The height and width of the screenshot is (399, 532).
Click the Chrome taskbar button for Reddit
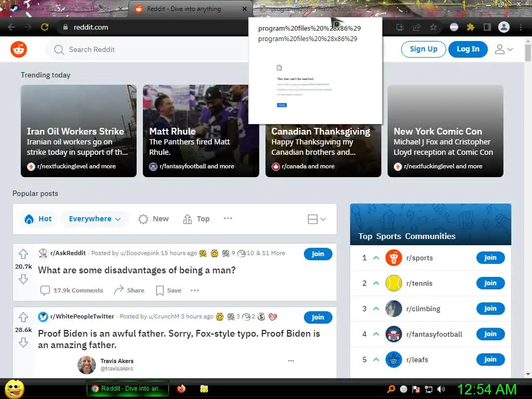click(128, 389)
